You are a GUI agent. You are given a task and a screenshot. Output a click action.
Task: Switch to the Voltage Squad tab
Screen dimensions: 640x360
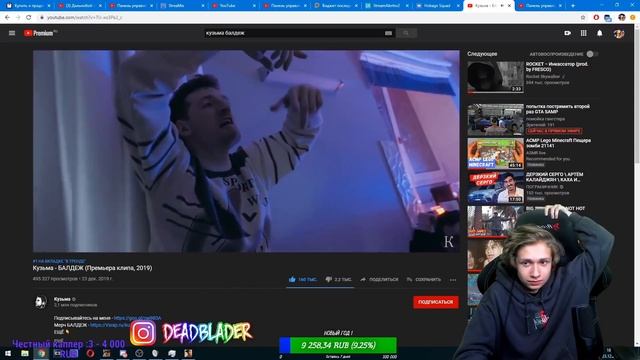click(x=437, y=6)
